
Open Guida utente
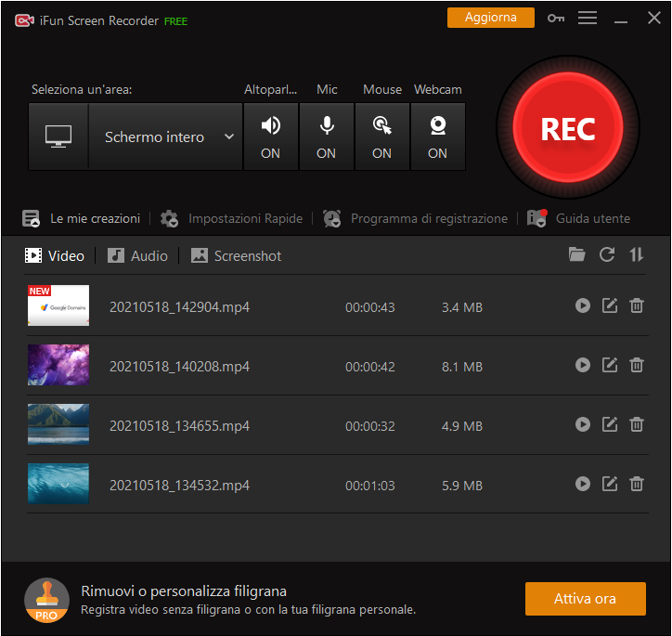[593, 218]
